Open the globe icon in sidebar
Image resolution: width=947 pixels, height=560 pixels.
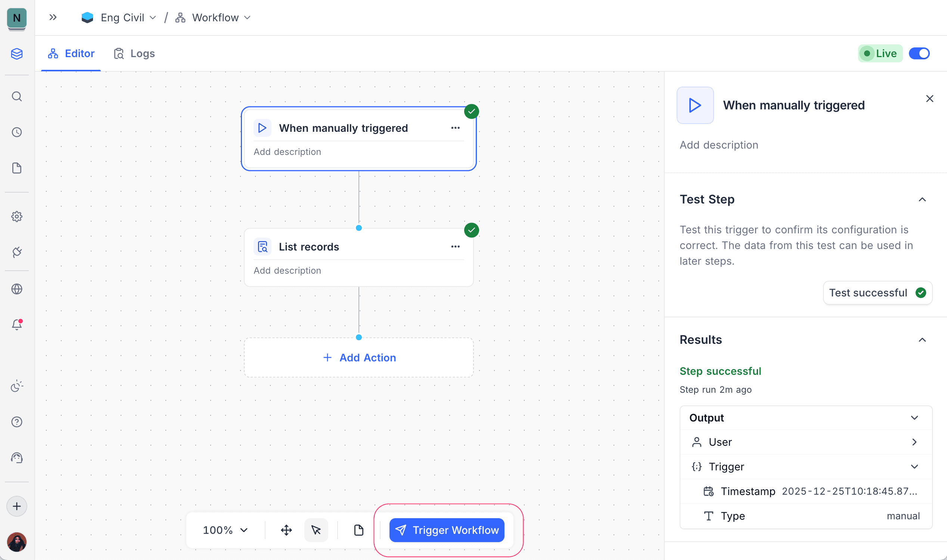point(16,289)
